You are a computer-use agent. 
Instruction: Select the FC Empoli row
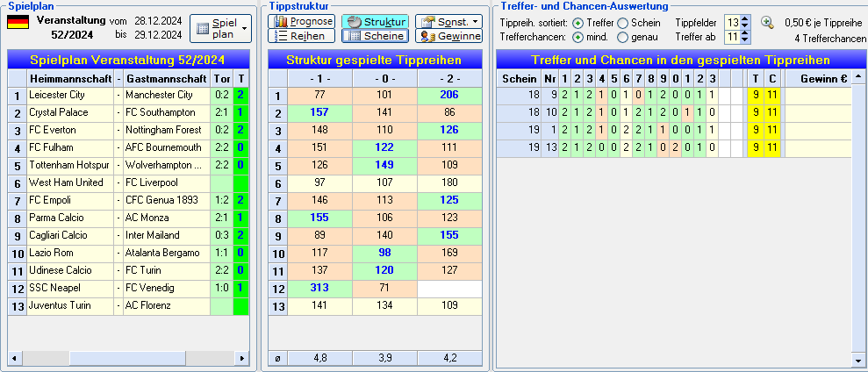[x=128, y=200]
